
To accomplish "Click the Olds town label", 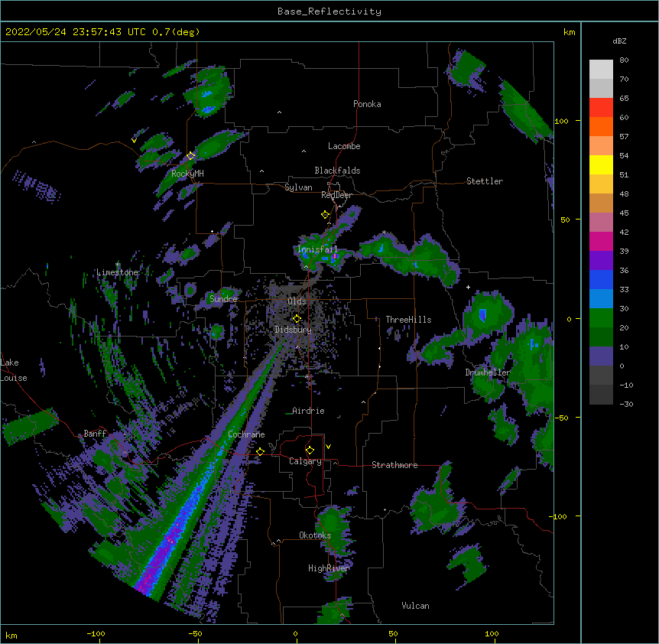I will click(x=297, y=301).
